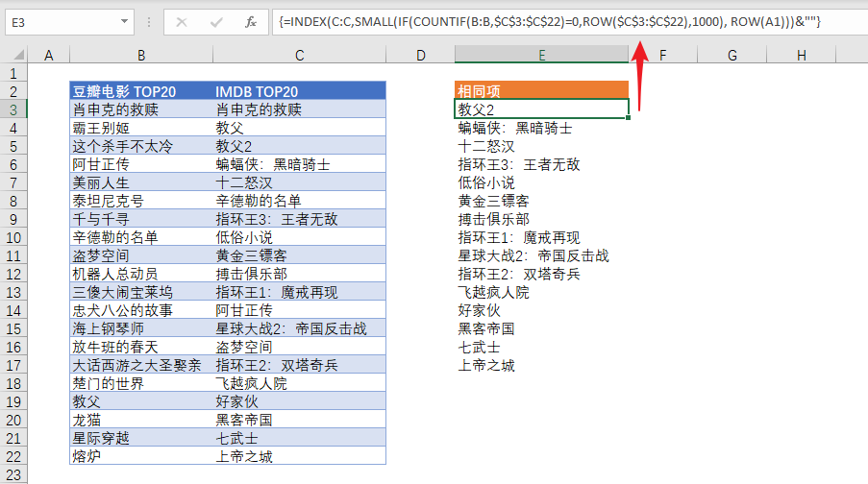The width and height of the screenshot is (868, 484).
Task: Select cell E3 containing 教父2
Action: 541,109
